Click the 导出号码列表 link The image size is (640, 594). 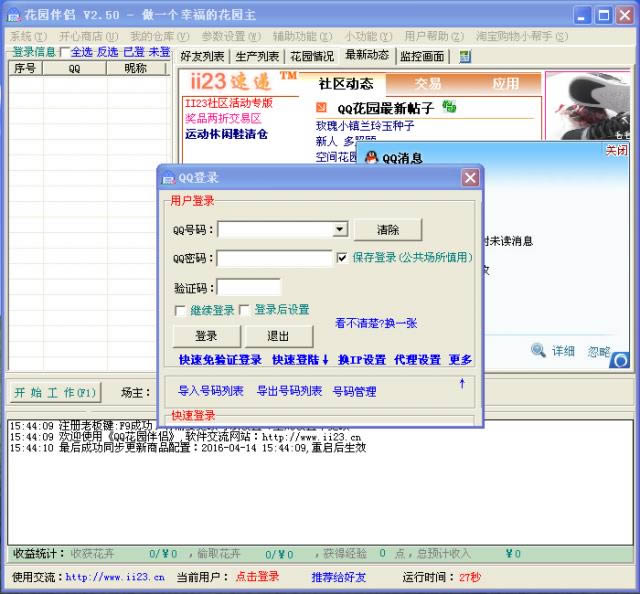click(289, 391)
